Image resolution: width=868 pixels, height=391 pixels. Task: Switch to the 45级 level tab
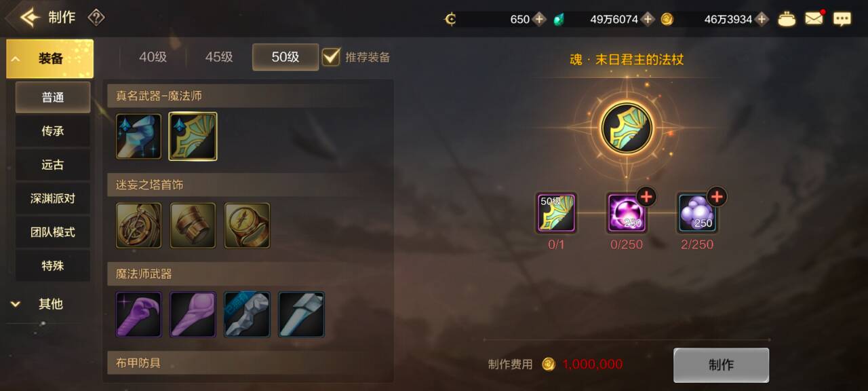219,57
